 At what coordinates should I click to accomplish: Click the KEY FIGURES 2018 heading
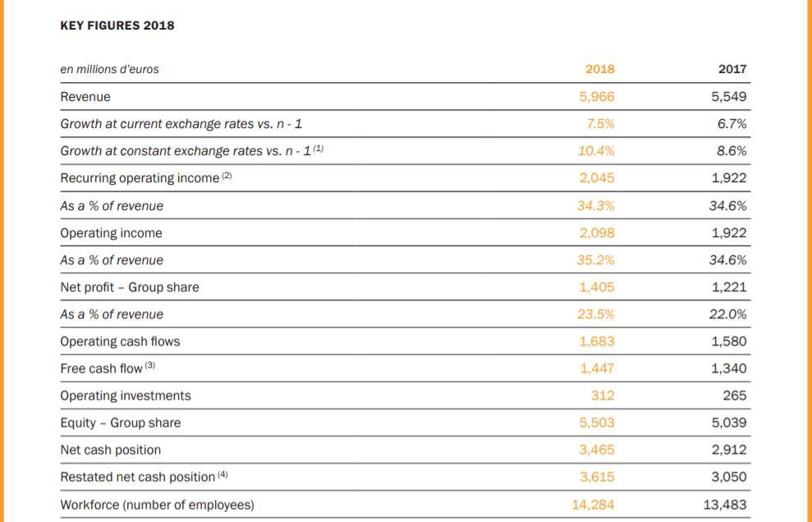117,25
